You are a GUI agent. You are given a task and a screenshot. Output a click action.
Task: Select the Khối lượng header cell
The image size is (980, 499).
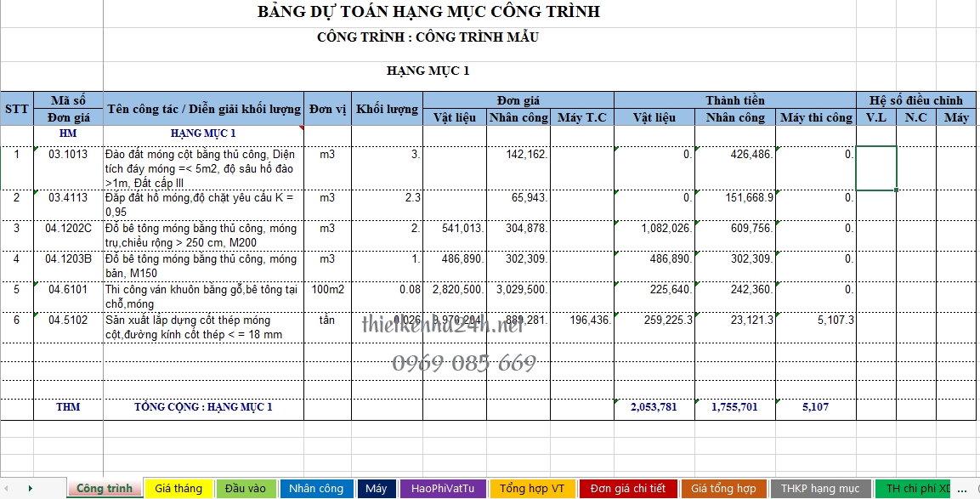pos(387,109)
